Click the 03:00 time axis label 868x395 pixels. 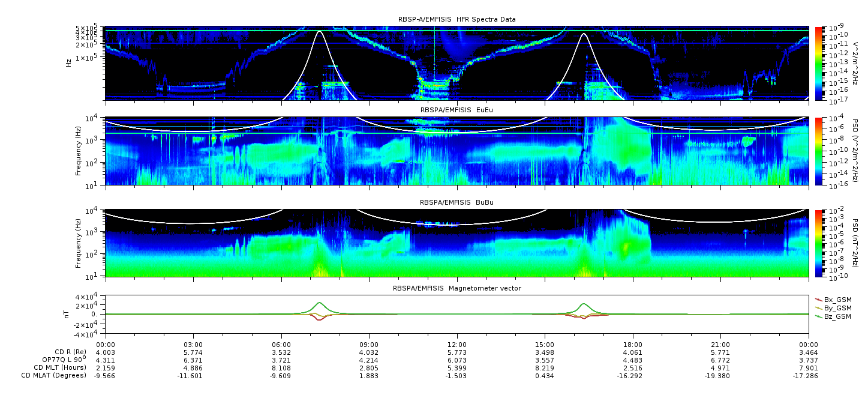(193, 344)
